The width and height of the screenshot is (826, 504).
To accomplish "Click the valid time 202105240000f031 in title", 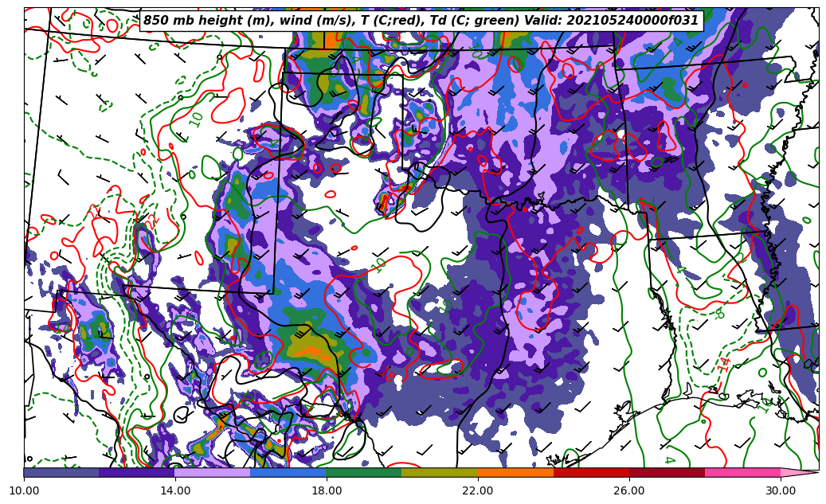I will (x=635, y=21).
